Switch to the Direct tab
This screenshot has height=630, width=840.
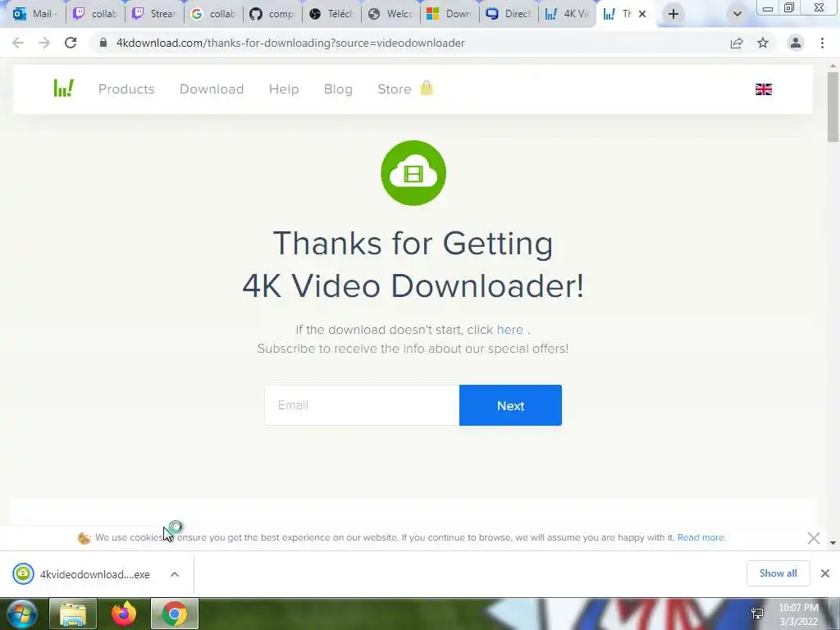509,14
